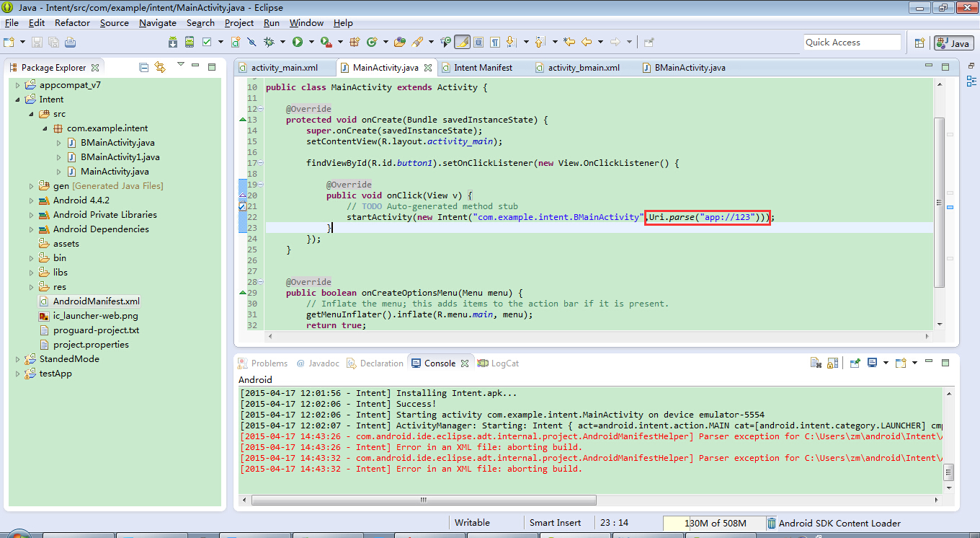This screenshot has width=980, height=538.
Task: Open the Android SDK Manager icon
Action: [x=173, y=42]
